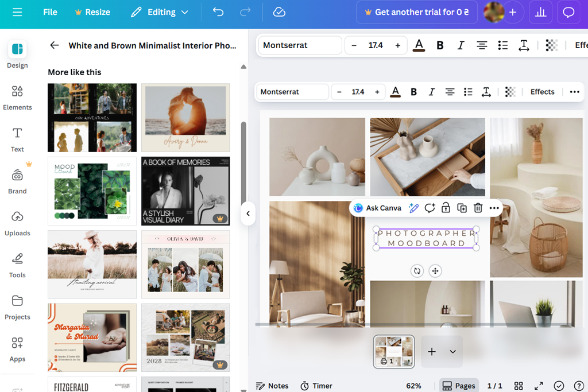This screenshot has height=392, width=588.
Task: Click the rotate handle below text box
Action: point(417,271)
